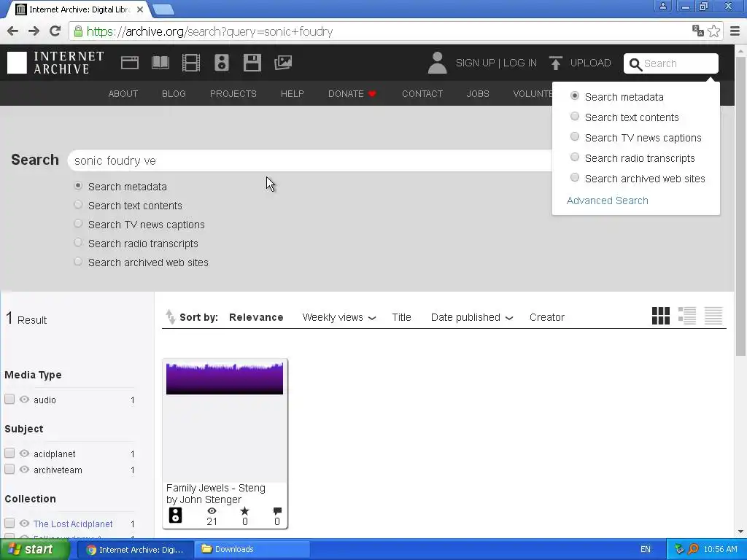
Task: Open the Web archive icon in header
Action: pyautogui.click(x=130, y=63)
